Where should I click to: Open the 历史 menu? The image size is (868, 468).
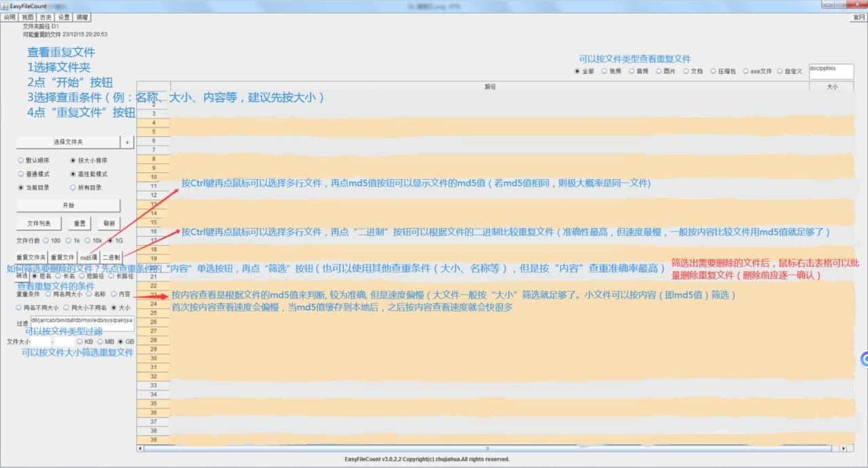pos(45,17)
